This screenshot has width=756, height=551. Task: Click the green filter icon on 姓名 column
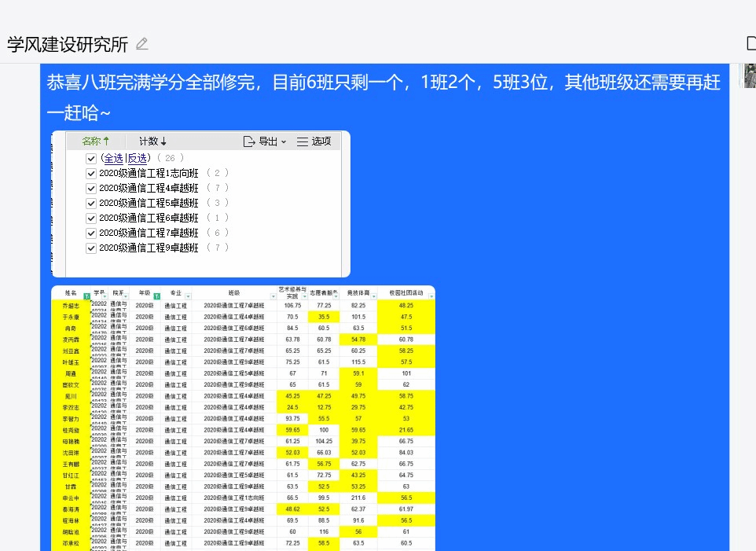(86, 296)
